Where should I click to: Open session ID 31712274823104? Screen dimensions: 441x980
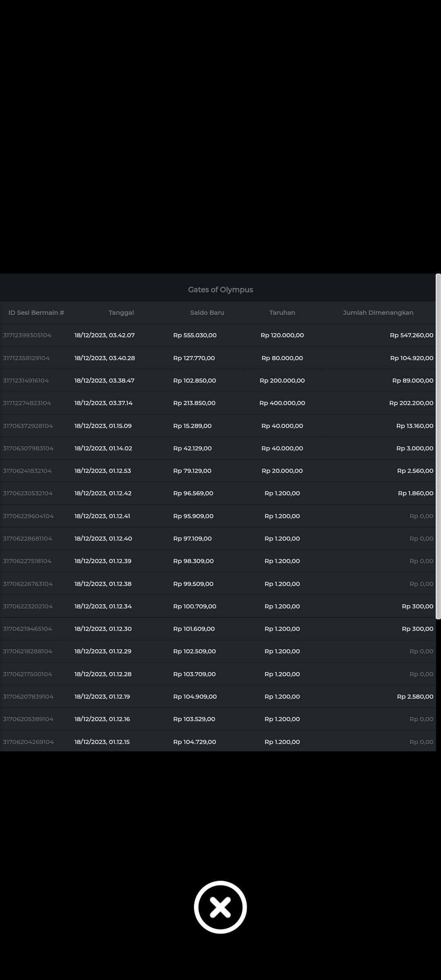click(27, 403)
